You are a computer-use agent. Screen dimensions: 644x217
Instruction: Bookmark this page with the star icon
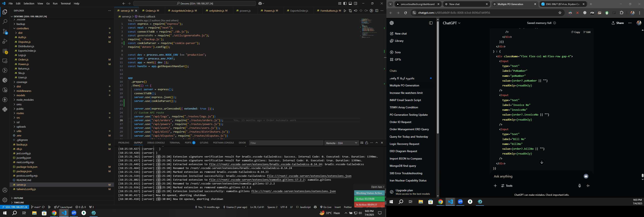[560, 13]
